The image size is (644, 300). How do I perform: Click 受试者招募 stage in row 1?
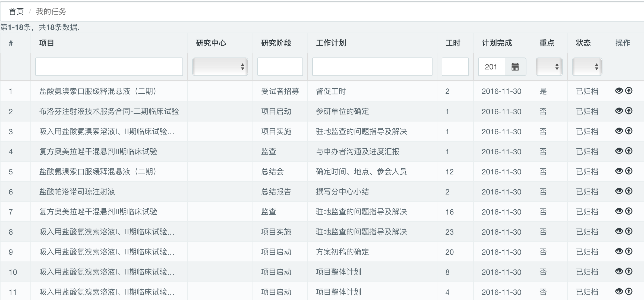[280, 91]
